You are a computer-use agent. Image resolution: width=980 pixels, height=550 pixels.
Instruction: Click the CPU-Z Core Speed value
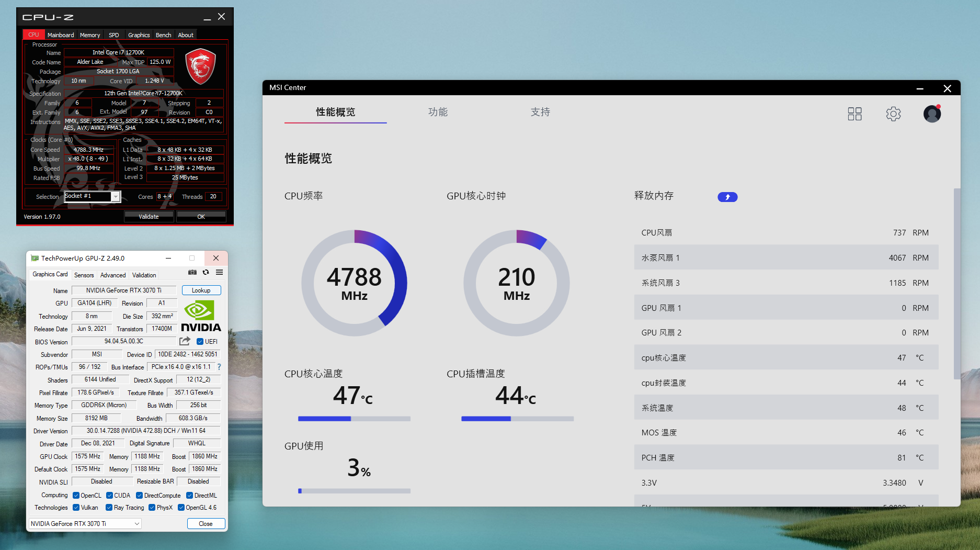click(x=88, y=150)
